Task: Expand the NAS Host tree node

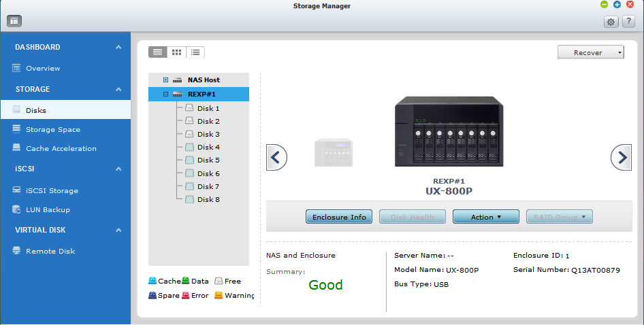Action: point(165,80)
